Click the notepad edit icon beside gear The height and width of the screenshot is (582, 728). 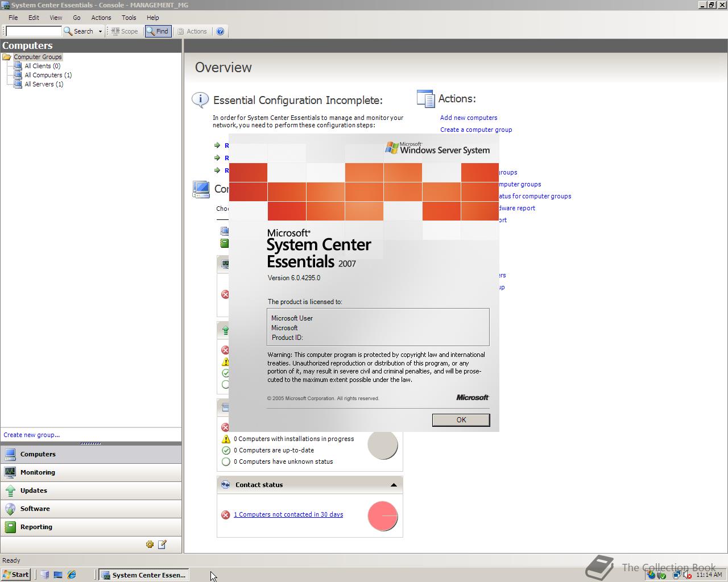pyautogui.click(x=162, y=544)
